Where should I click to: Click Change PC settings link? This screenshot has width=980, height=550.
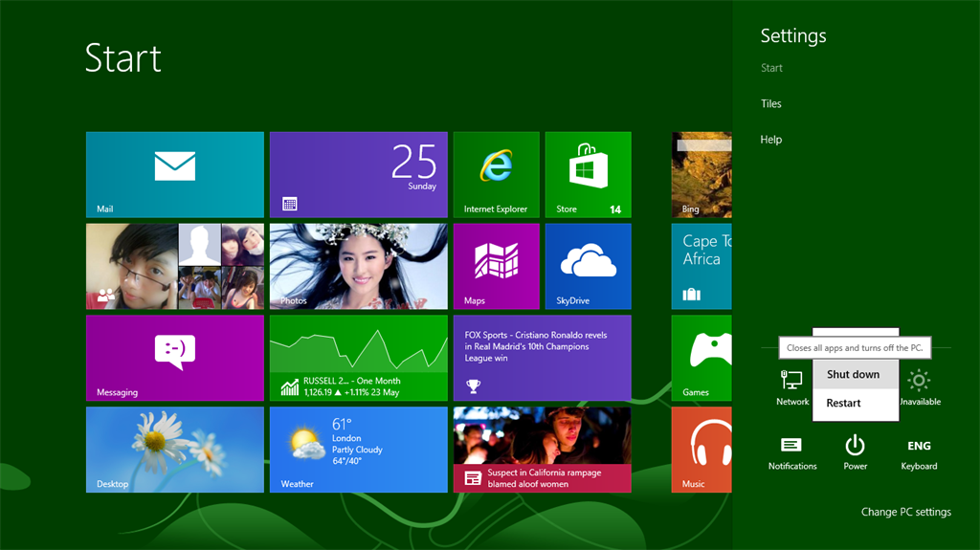click(x=905, y=512)
